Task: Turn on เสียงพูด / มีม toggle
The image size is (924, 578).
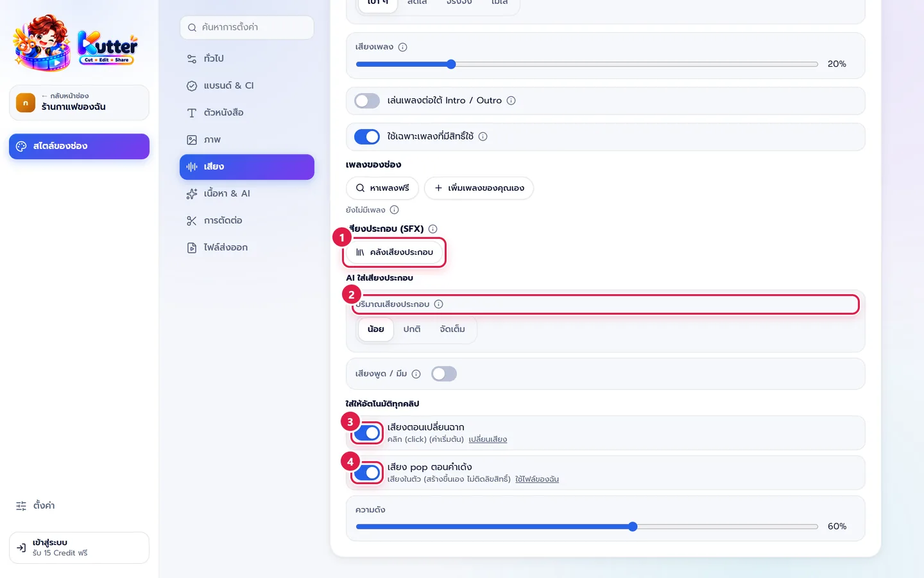Action: pos(444,374)
